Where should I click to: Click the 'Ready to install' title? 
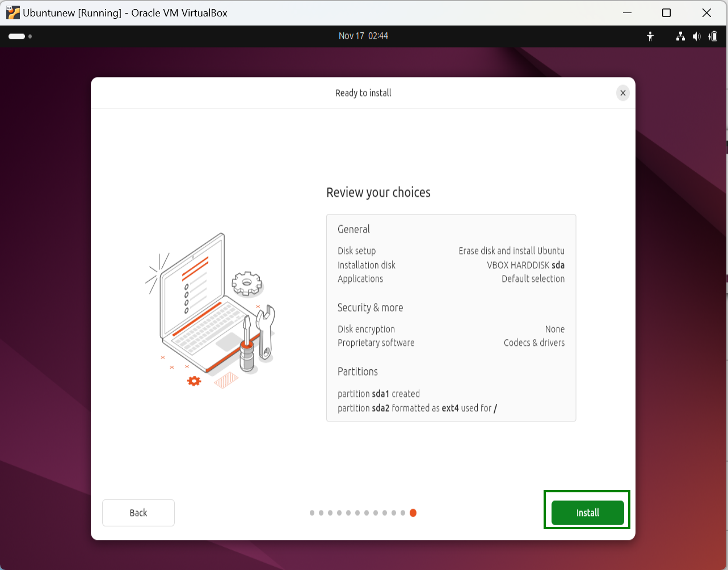click(363, 93)
